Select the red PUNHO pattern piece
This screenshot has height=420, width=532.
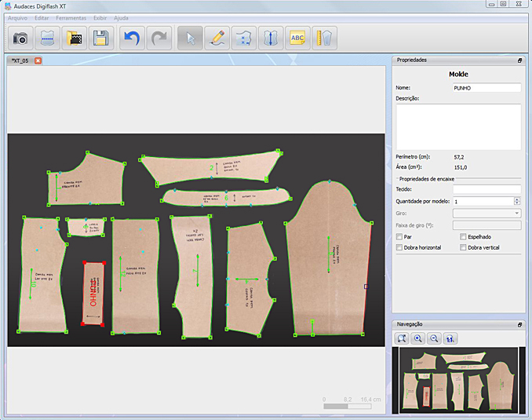click(x=93, y=294)
